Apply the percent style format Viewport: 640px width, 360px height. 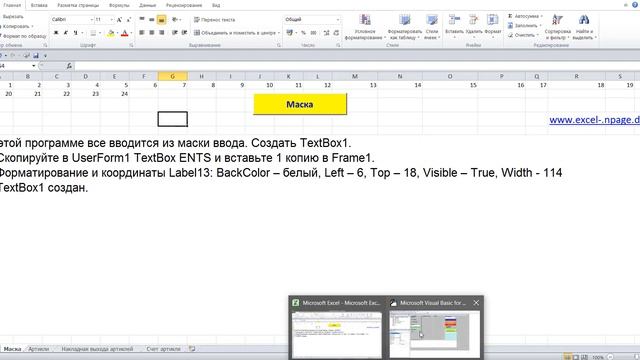pos(303,33)
